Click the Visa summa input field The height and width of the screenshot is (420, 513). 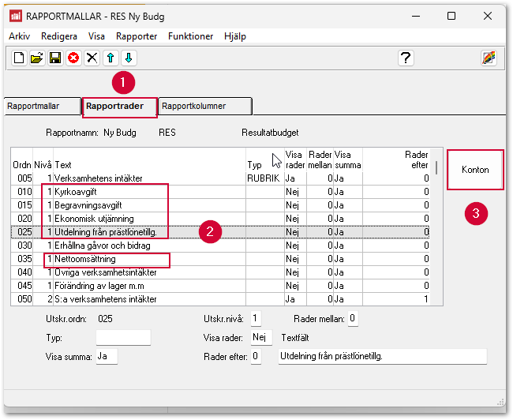point(106,357)
